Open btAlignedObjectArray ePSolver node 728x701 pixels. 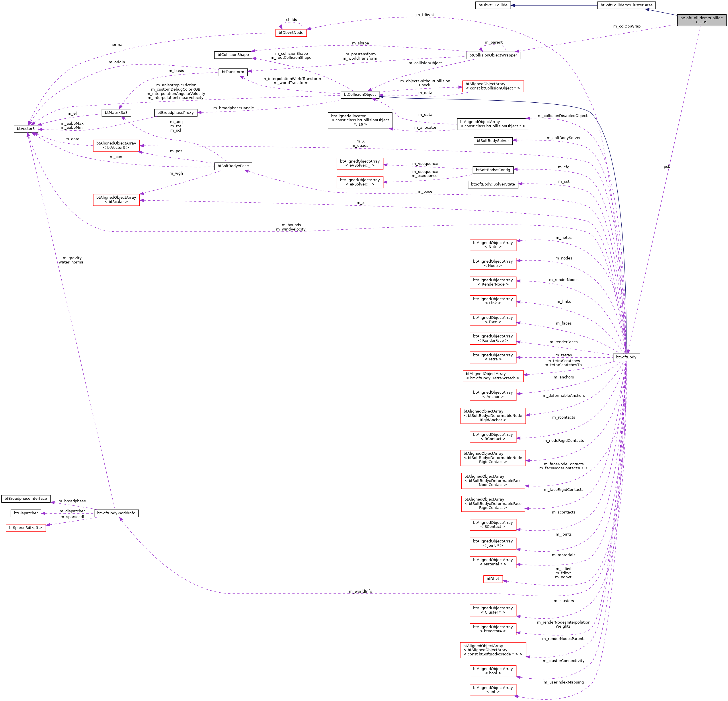pyautogui.click(x=360, y=182)
